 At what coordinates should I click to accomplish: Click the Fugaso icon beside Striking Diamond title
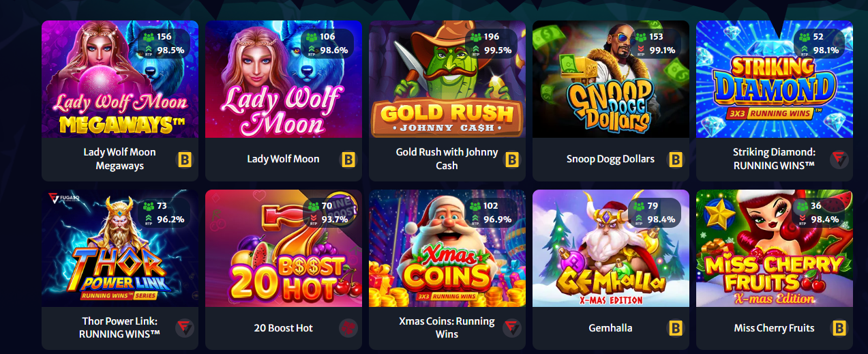coord(839,160)
